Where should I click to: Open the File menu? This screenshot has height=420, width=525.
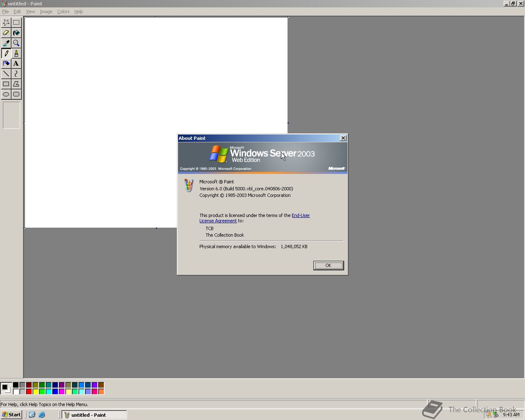[5, 11]
